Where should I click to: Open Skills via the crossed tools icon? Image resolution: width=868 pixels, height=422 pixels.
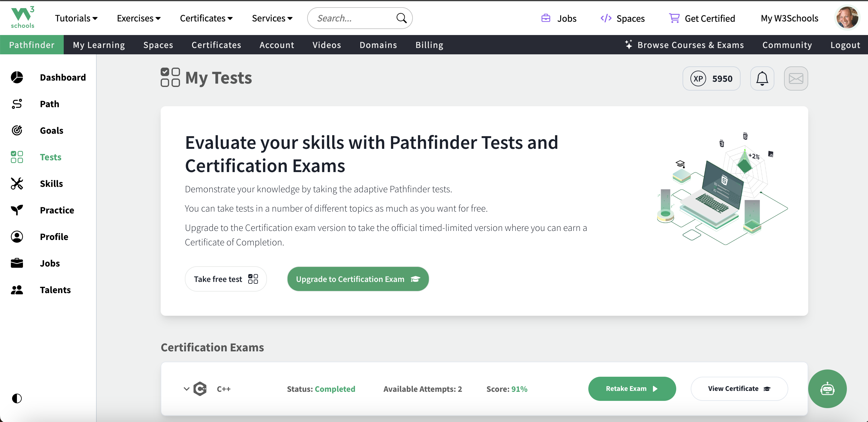[x=17, y=184]
